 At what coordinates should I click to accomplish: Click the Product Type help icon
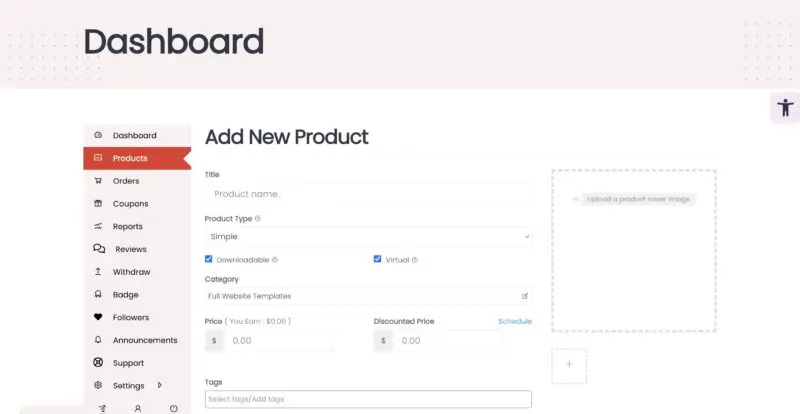(x=258, y=218)
